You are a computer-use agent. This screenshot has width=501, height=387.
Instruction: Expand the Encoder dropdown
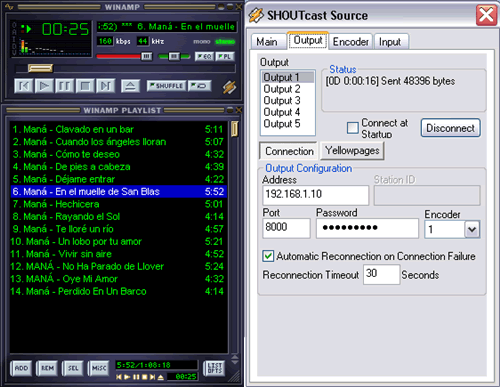[472, 229]
